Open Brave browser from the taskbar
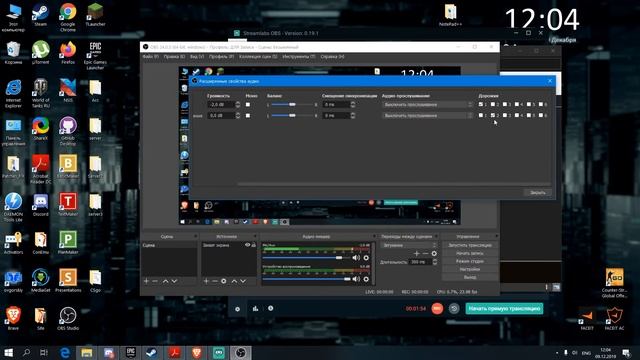This screenshot has height=360, width=640. (x=197, y=353)
